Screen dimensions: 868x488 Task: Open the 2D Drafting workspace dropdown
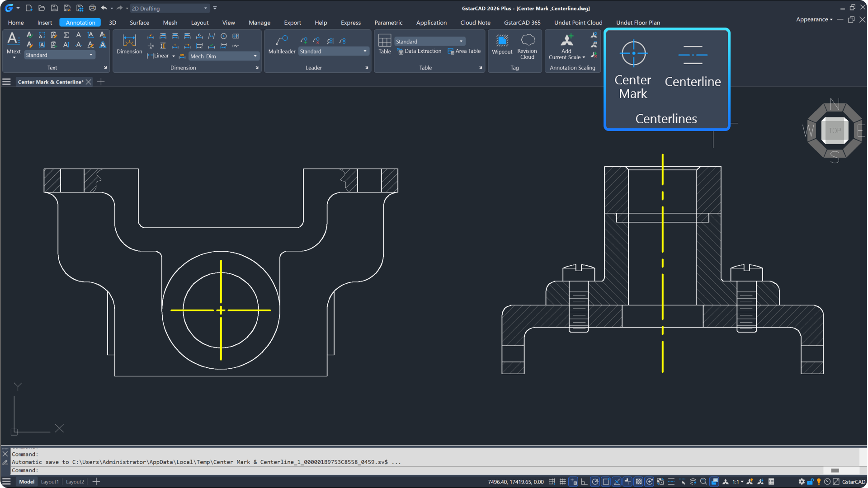(x=206, y=8)
